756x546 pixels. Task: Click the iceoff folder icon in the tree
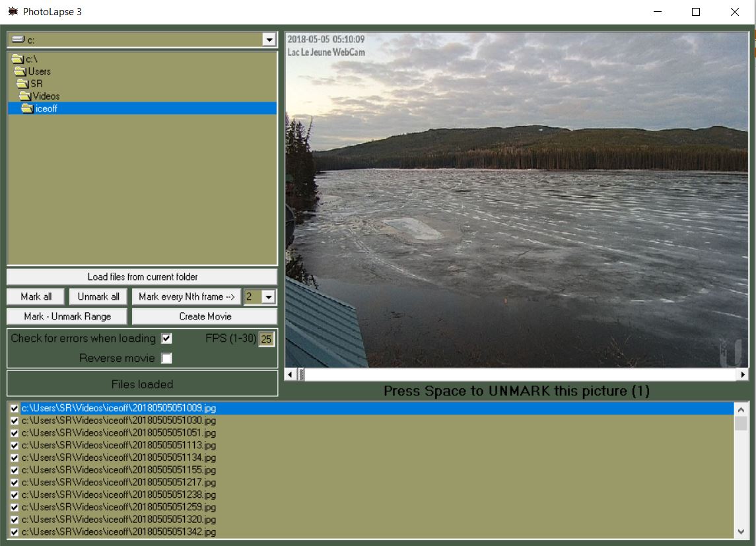coord(26,108)
